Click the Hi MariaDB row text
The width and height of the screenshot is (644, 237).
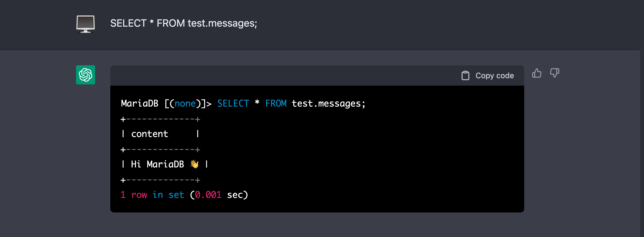click(x=157, y=164)
